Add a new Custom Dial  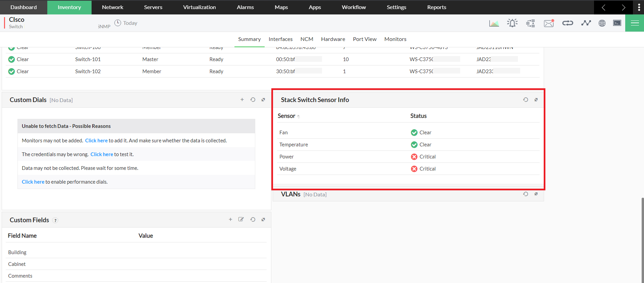tap(242, 100)
